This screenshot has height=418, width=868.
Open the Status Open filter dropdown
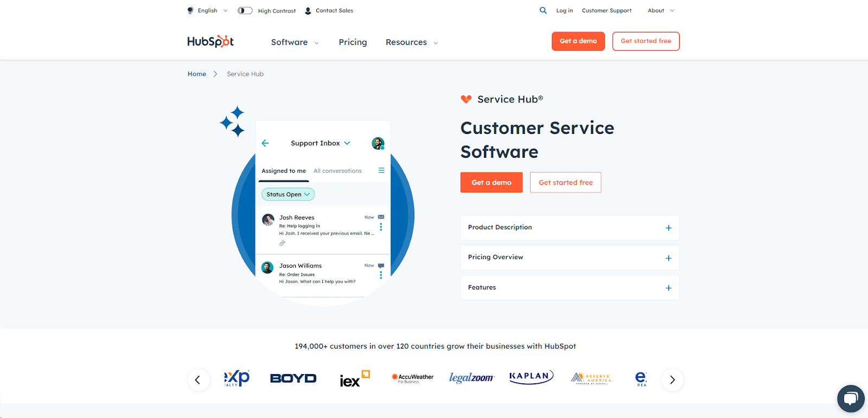click(288, 194)
